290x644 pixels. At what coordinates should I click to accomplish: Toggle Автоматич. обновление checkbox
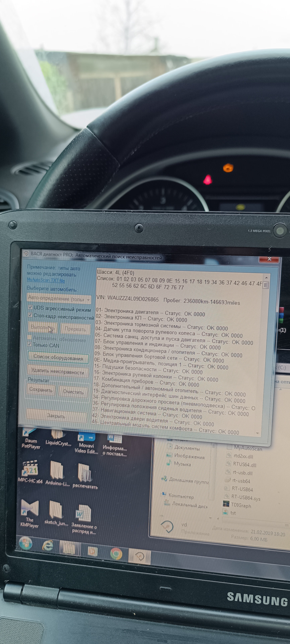click(x=29, y=337)
